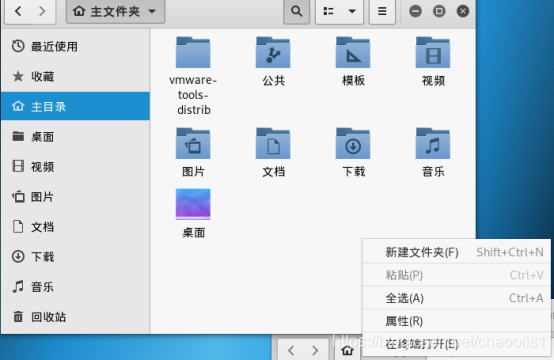Select the 公共 folder icon

point(273,52)
